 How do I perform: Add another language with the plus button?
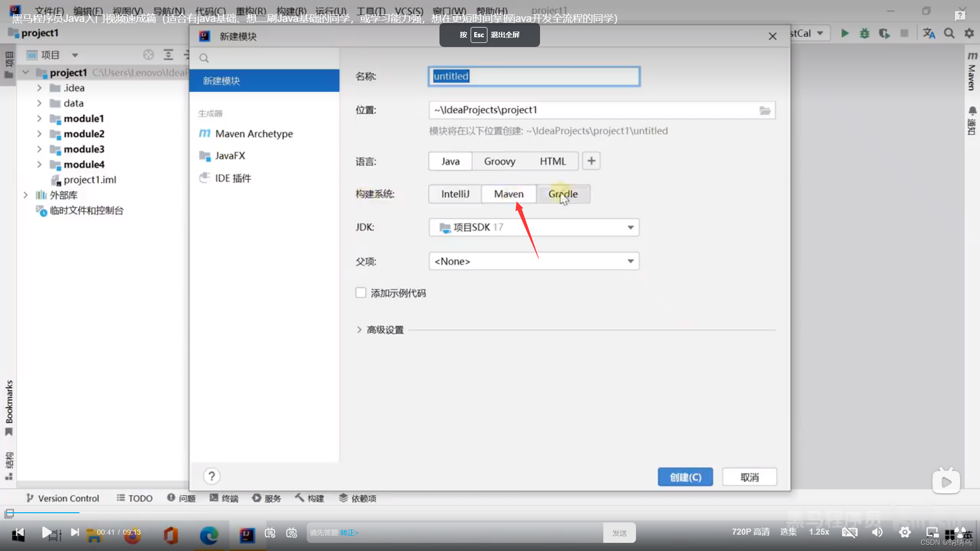591,161
